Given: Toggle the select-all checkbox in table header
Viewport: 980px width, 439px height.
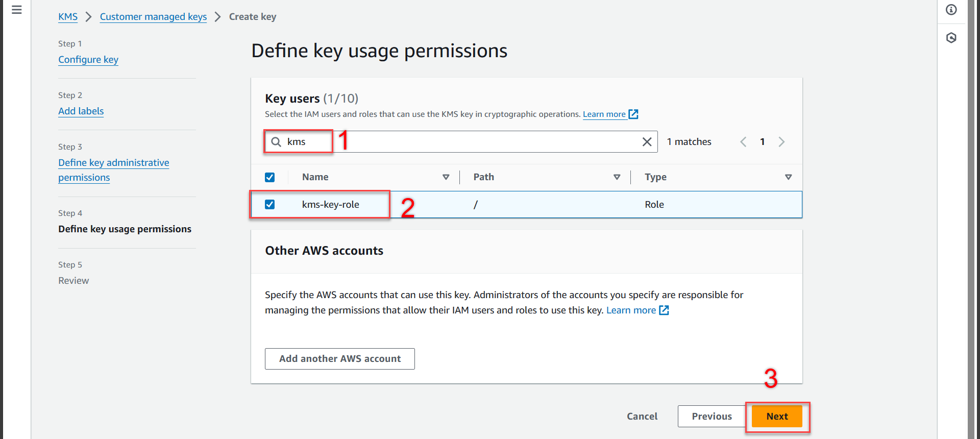Looking at the screenshot, I should coord(269,177).
